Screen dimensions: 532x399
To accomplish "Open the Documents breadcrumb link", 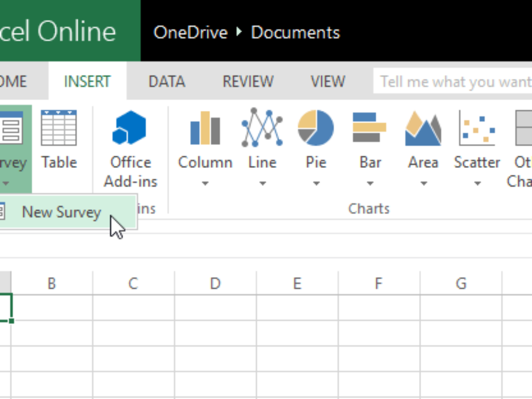I will [295, 32].
